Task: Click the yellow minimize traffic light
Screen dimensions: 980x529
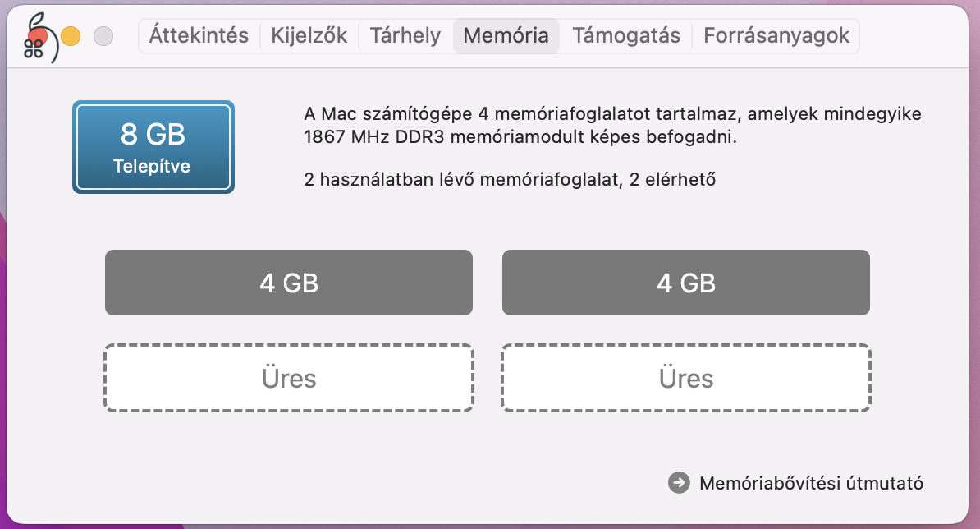Action: [72, 36]
